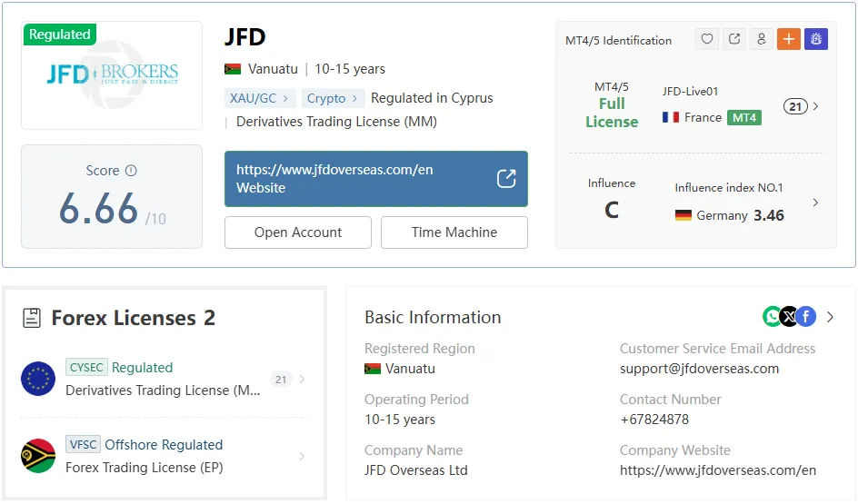Click the green MT4 badge
This screenshot has width=858, height=504.
pyautogui.click(x=744, y=117)
